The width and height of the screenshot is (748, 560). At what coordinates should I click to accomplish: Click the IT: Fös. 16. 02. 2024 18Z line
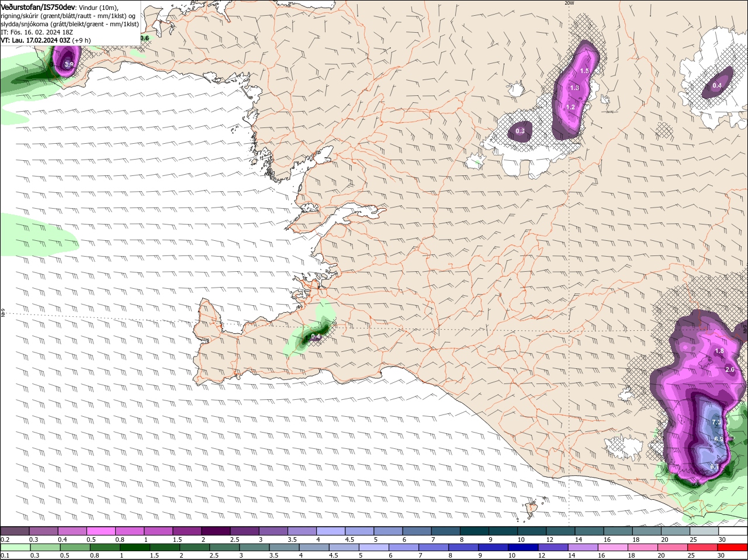click(36, 32)
